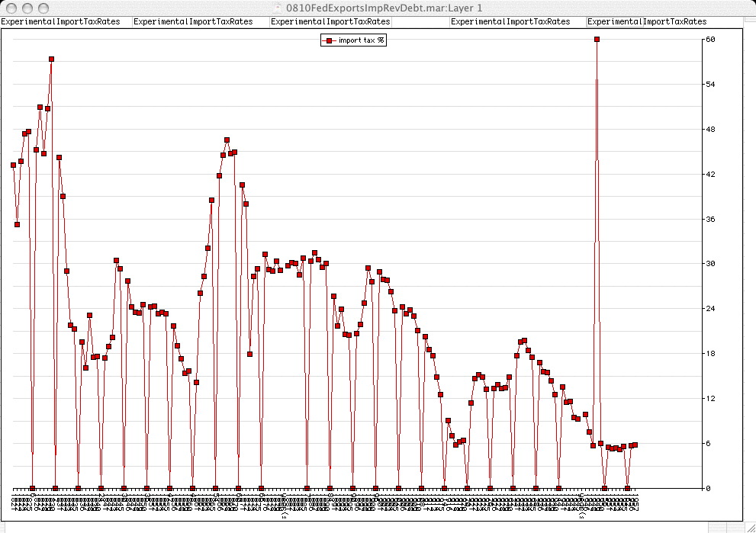Click the 0 label on the y-axis

coord(708,488)
